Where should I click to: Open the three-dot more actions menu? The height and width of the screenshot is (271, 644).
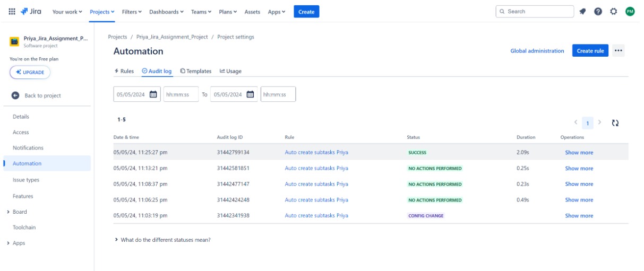(x=618, y=51)
